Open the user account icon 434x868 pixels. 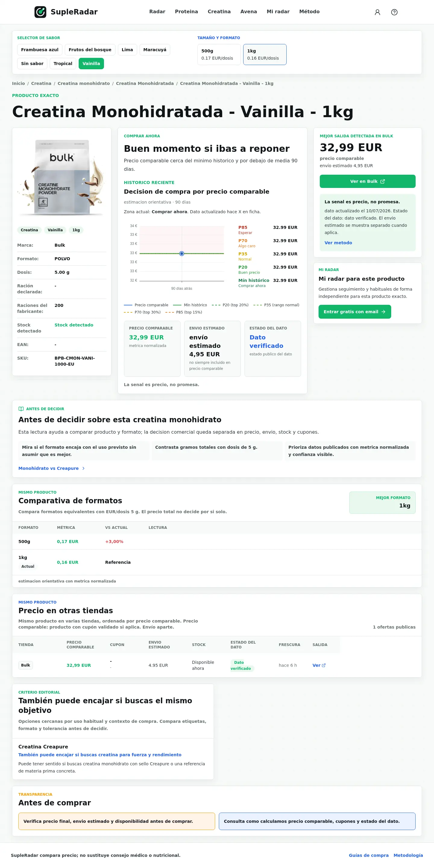(x=377, y=12)
